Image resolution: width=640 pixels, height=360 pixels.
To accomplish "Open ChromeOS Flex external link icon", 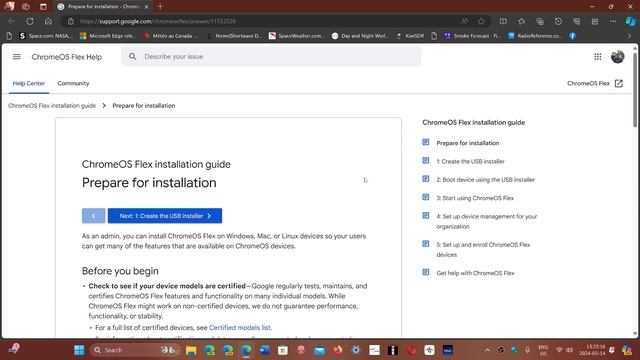I will point(619,83).
